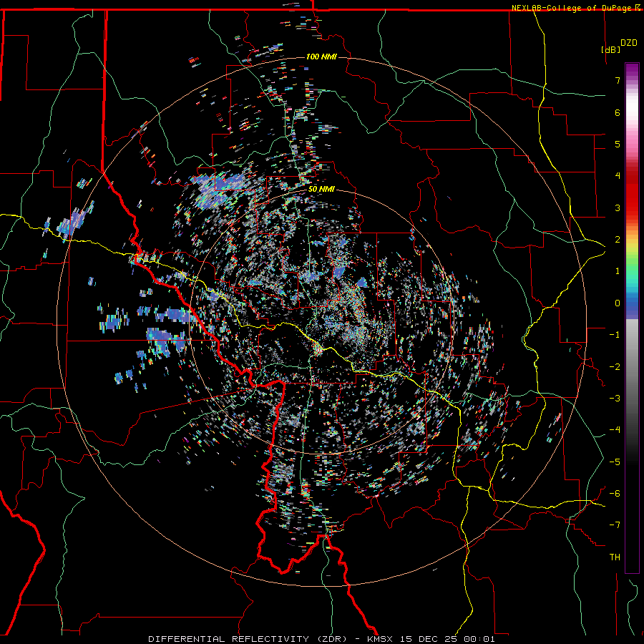Click the color scale value -5
This screenshot has width=644, height=644.
(615, 462)
